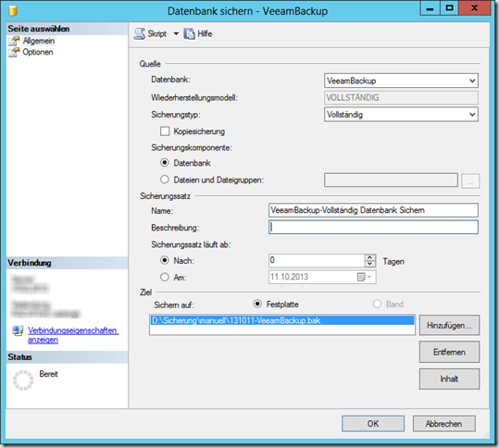Open the Skript dropdown arrow
The image size is (499, 448).
tap(176, 33)
